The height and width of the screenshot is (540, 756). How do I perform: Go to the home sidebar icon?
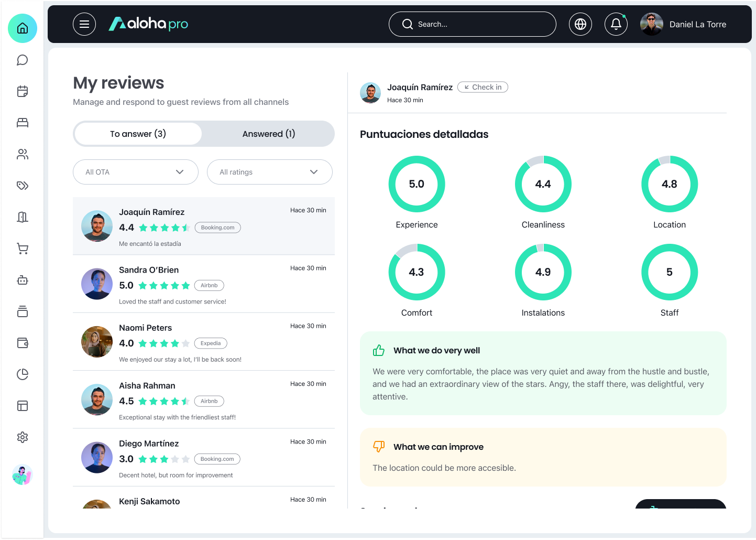click(23, 28)
